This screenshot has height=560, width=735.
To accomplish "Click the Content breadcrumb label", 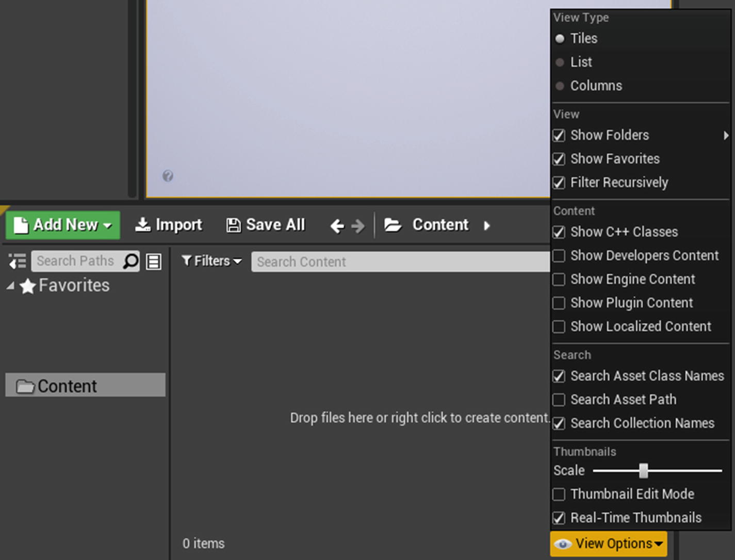I will [x=440, y=225].
